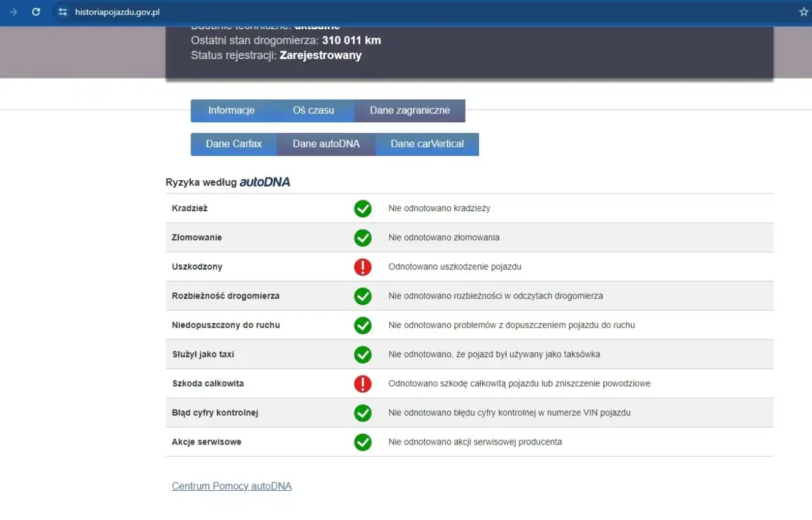Click the green icon next to Służył jako taxi
This screenshot has width=812, height=520.
tap(363, 354)
